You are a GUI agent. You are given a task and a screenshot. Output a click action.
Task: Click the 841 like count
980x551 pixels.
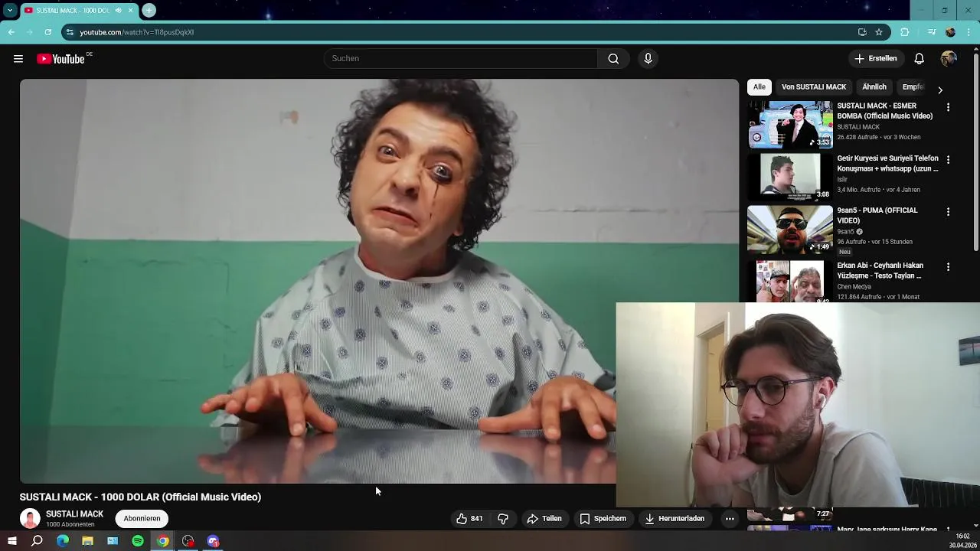tap(476, 518)
